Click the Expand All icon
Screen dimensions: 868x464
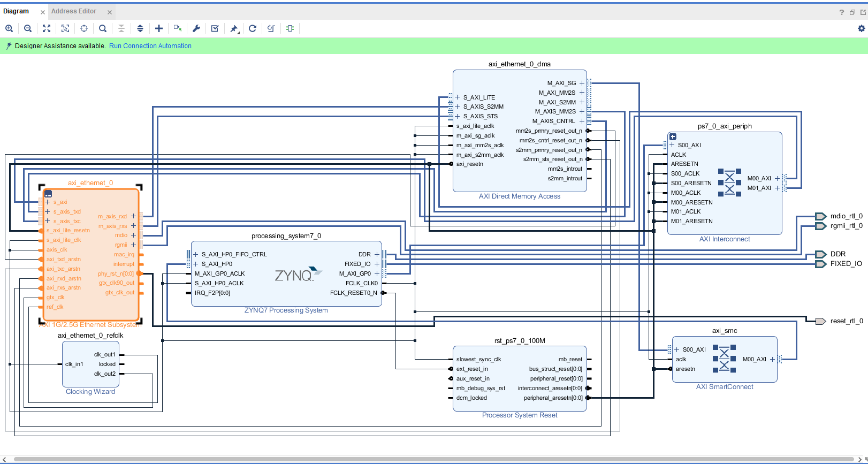(x=140, y=28)
